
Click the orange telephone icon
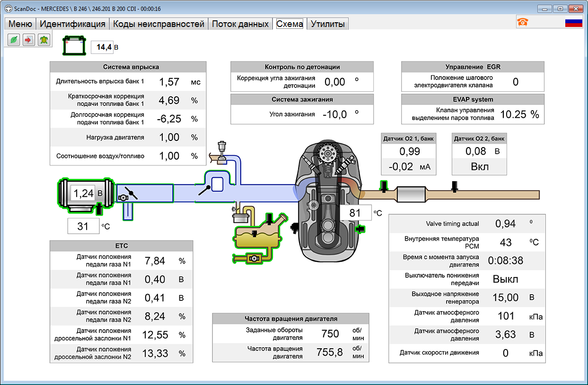click(x=523, y=22)
